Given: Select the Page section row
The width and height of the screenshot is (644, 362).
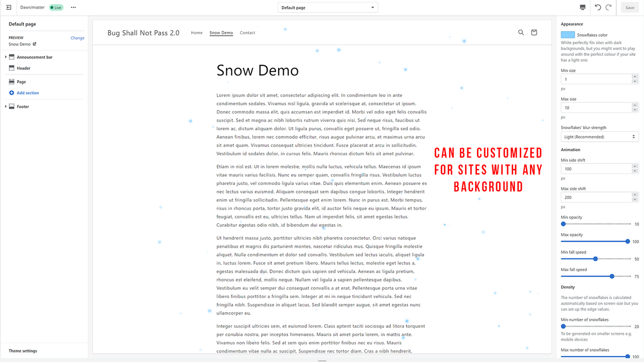Looking at the screenshot, I should click(x=44, y=81).
